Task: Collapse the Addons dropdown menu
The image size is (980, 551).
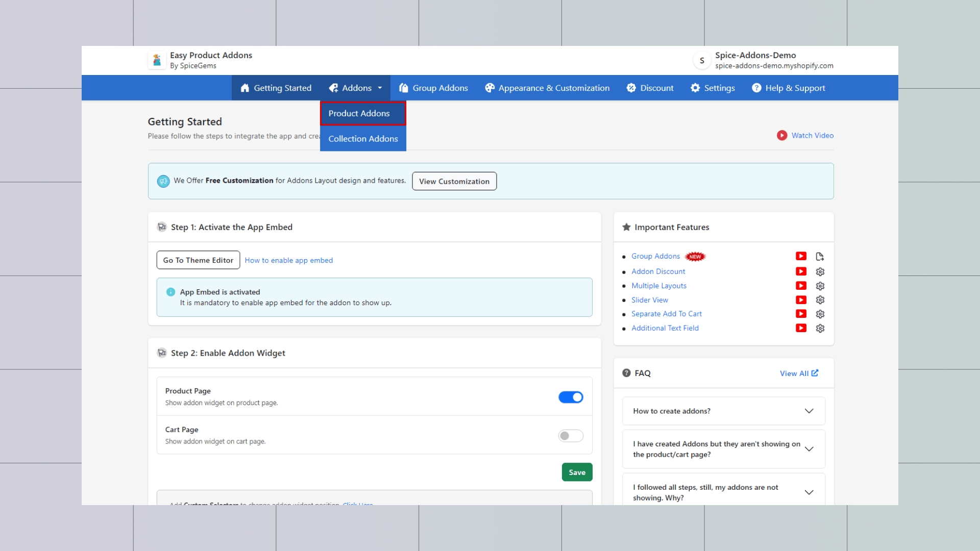Action: [x=356, y=88]
